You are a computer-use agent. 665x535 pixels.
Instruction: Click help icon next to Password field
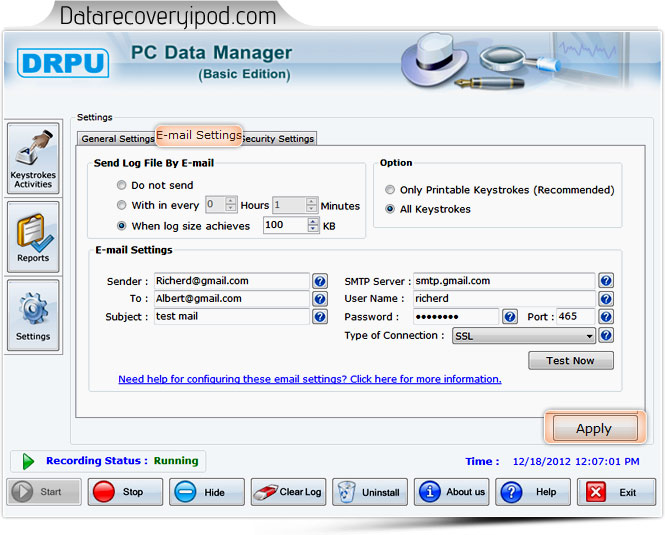pyautogui.click(x=510, y=317)
